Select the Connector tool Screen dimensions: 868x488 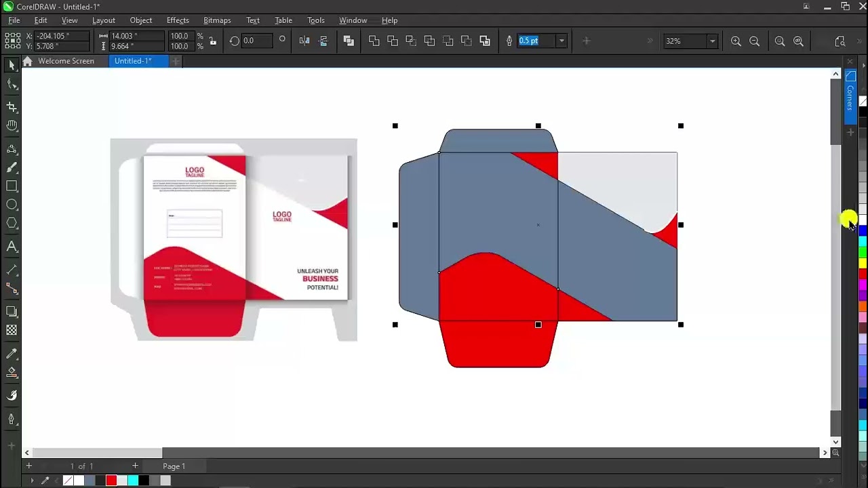[x=12, y=289]
